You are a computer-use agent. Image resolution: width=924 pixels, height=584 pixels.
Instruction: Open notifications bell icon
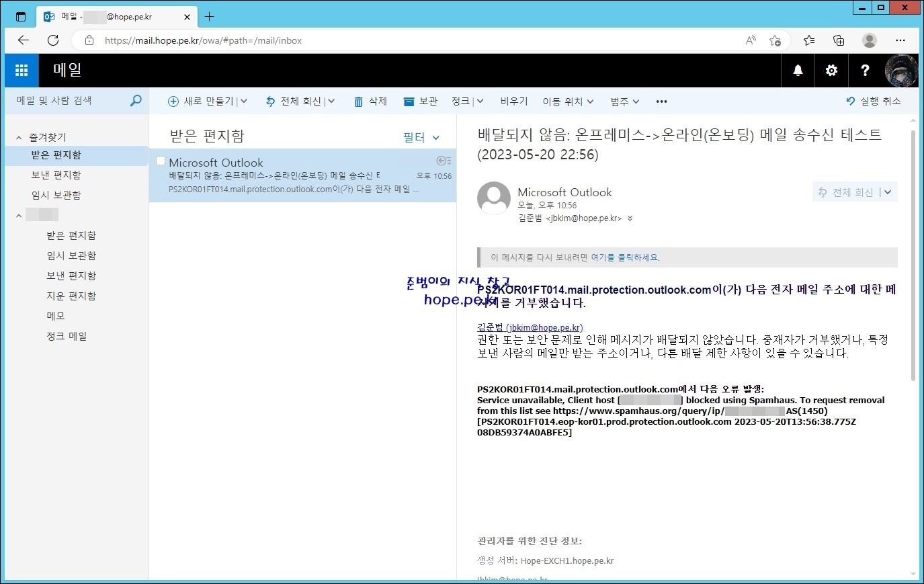[x=798, y=71]
